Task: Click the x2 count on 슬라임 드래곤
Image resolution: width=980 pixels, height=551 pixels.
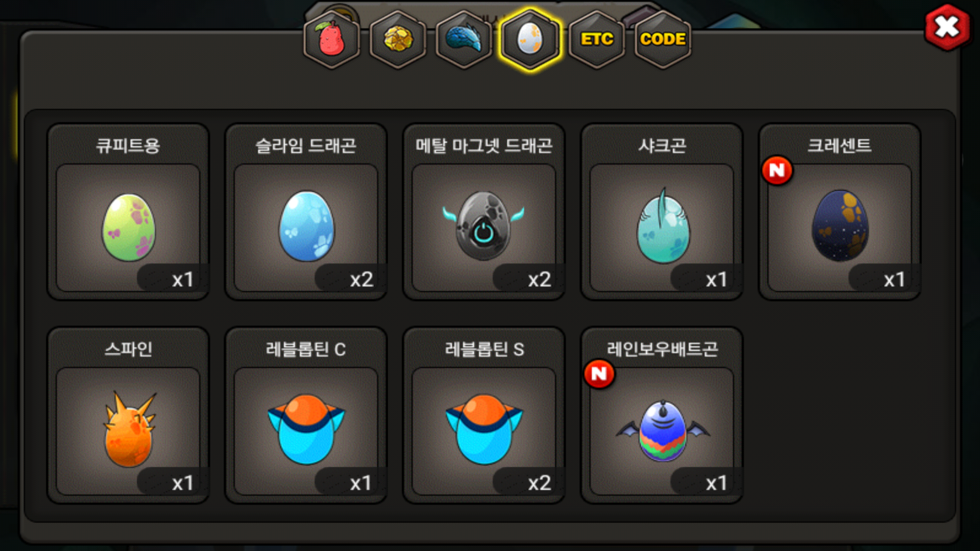Action: tap(361, 279)
